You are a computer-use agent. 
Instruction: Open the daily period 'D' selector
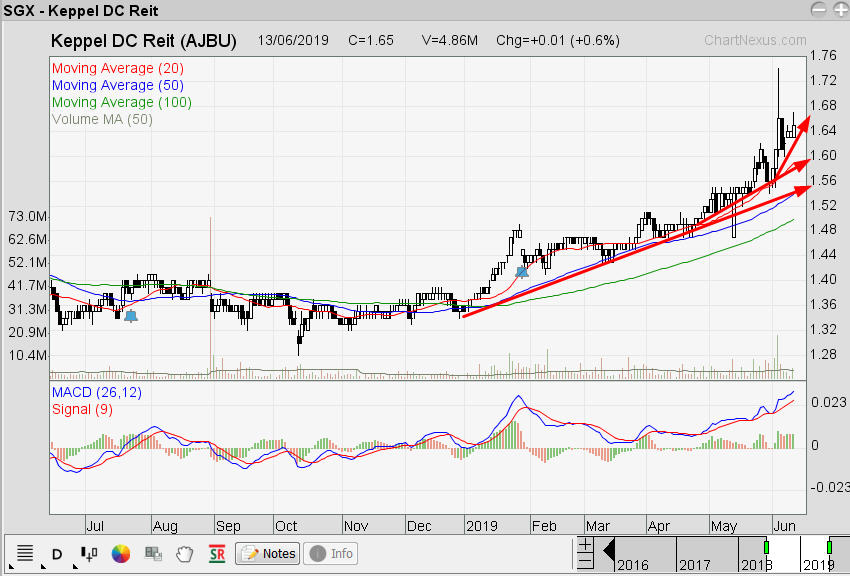[56, 554]
